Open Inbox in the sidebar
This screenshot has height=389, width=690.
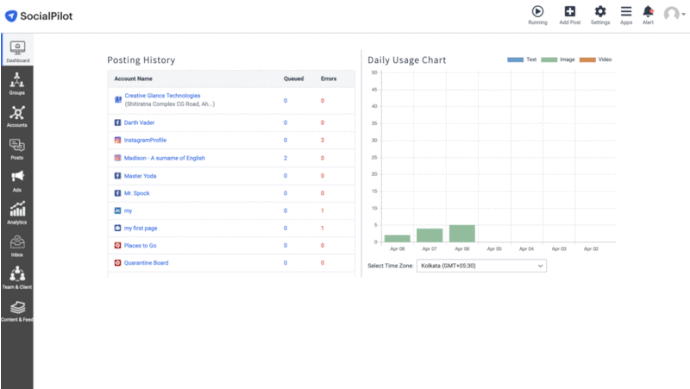(17, 246)
